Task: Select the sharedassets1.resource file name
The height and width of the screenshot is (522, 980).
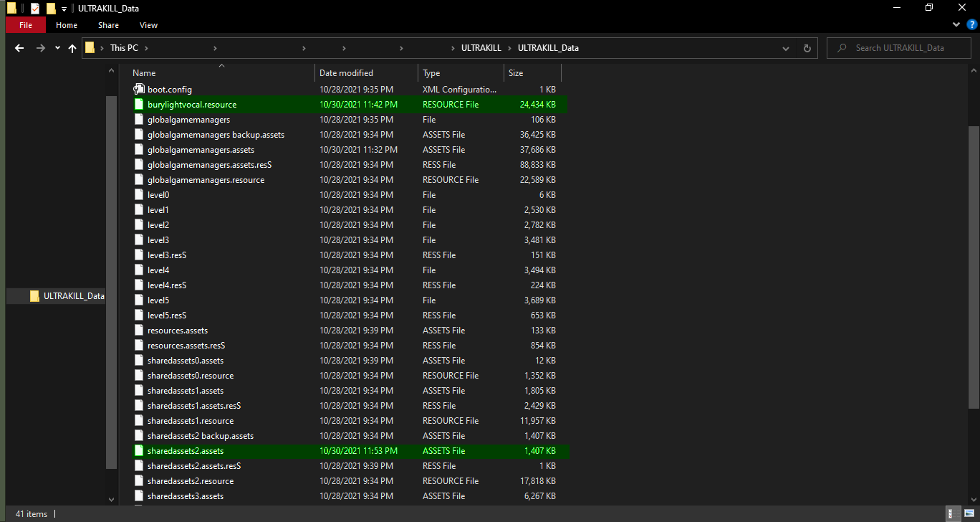Action: pos(191,421)
